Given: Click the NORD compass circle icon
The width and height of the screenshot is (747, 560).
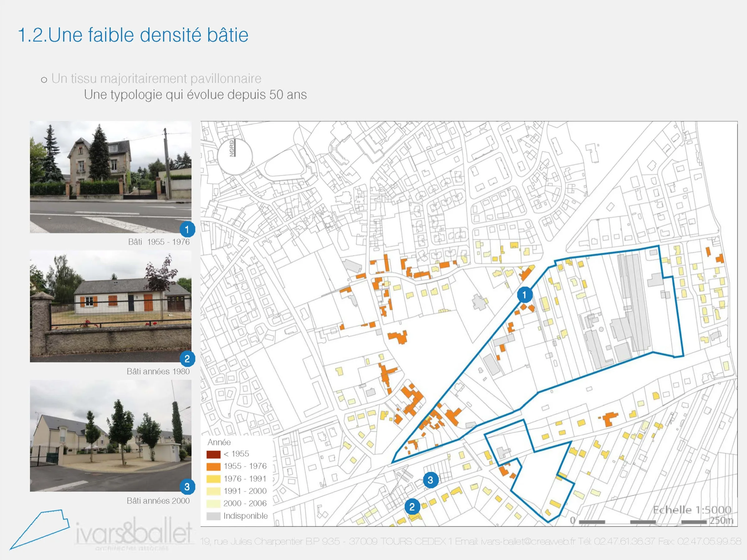Looking at the screenshot, I should [x=234, y=156].
